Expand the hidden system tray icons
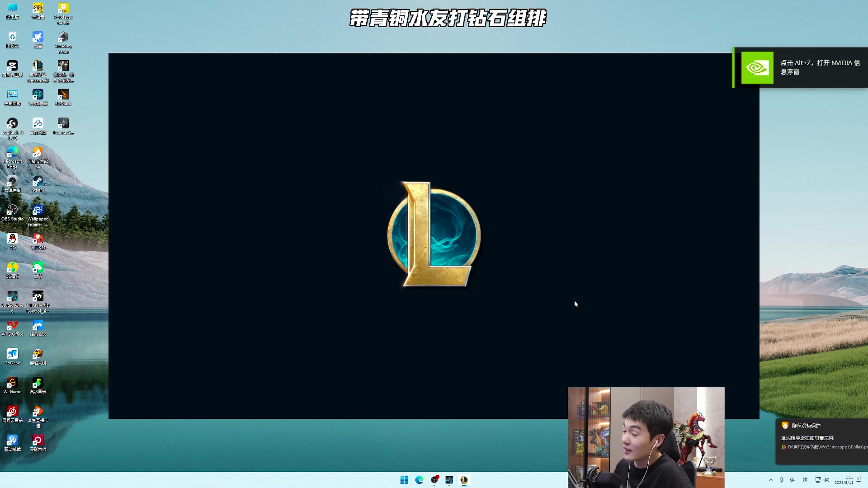 click(x=770, y=480)
